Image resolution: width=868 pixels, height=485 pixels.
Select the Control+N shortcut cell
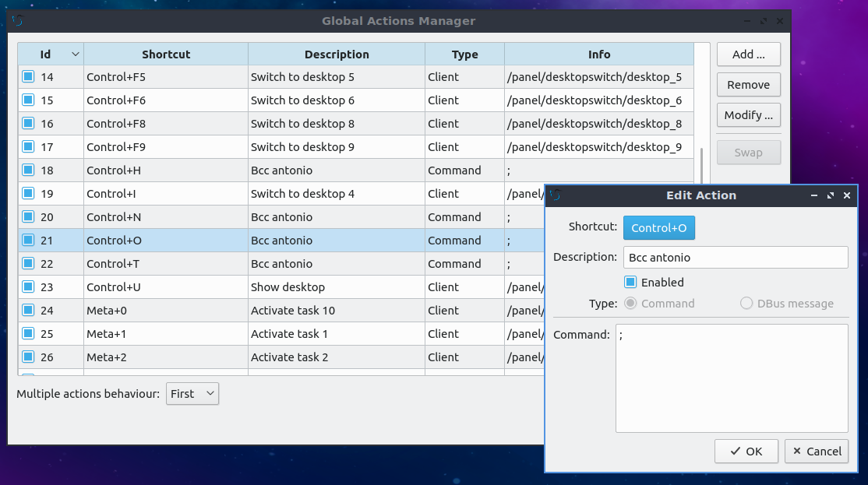click(x=165, y=217)
